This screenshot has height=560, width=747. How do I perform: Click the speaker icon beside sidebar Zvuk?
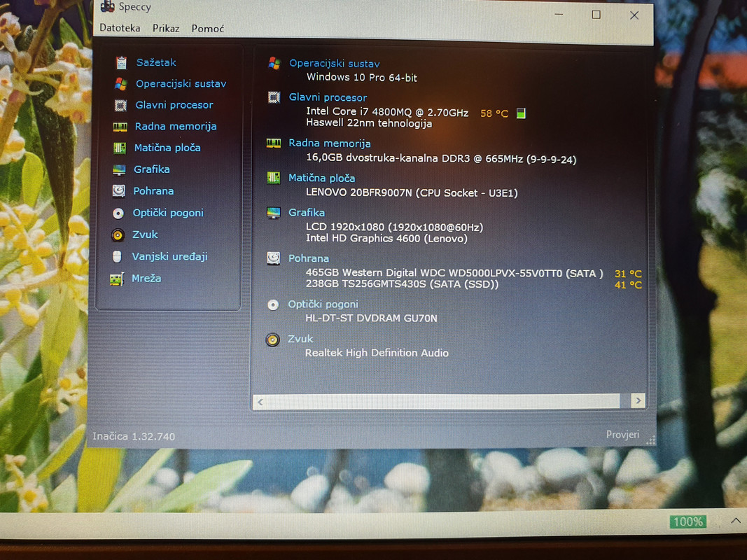(118, 234)
